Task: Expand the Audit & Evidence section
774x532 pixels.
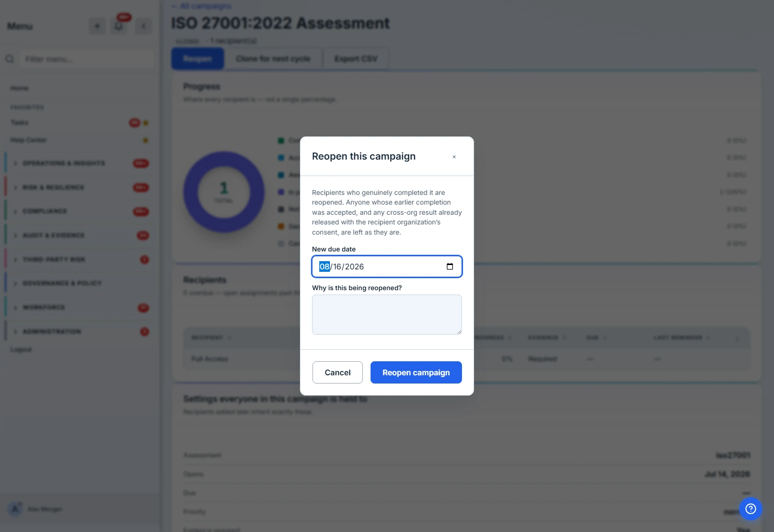Action: 80,235
